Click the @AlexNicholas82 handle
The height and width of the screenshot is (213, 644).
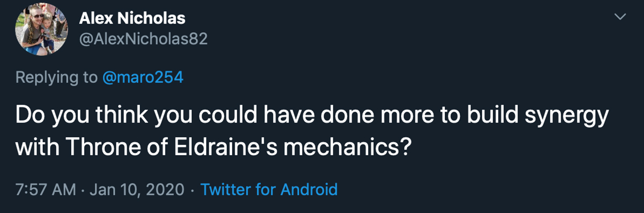point(144,40)
